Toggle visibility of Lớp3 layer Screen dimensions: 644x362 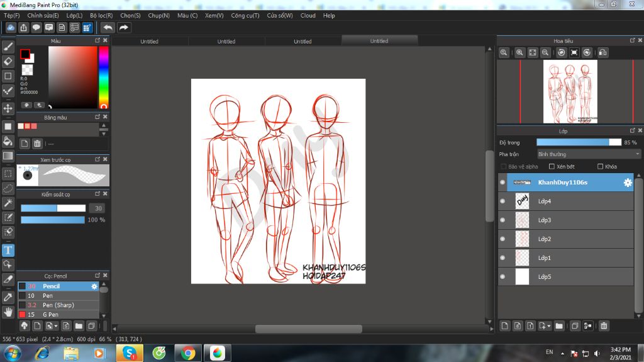pos(502,220)
